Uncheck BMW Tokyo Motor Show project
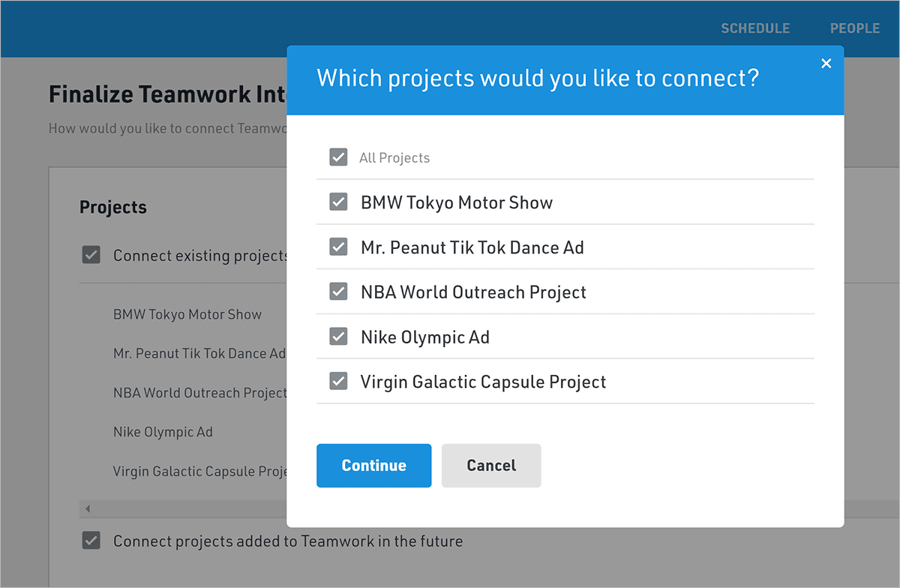 coord(338,202)
